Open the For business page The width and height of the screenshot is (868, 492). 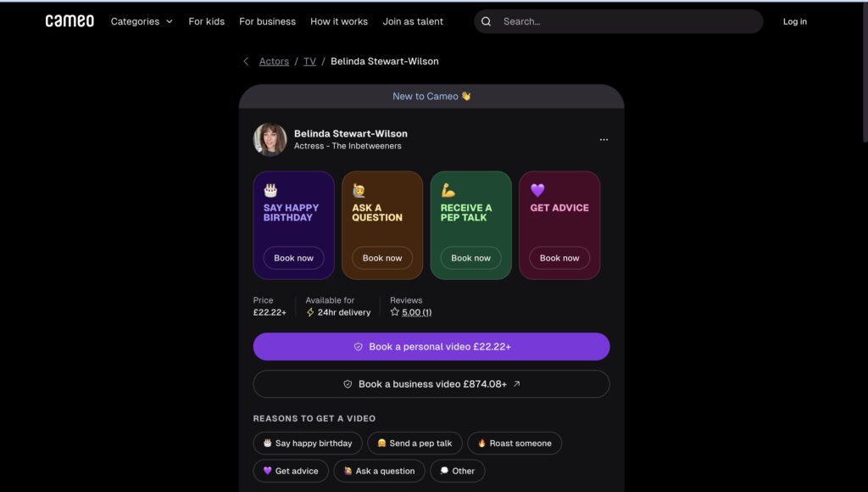coord(267,21)
